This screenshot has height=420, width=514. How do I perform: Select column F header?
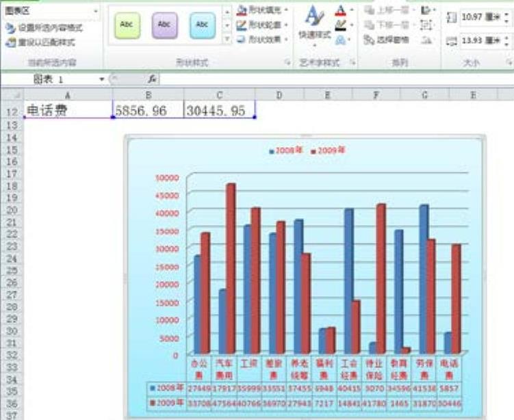(376, 95)
